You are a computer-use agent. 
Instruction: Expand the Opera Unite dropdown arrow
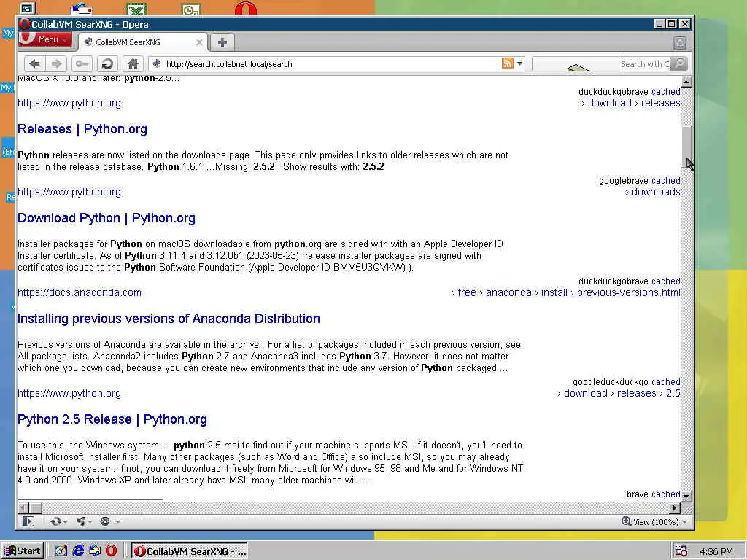90,522
